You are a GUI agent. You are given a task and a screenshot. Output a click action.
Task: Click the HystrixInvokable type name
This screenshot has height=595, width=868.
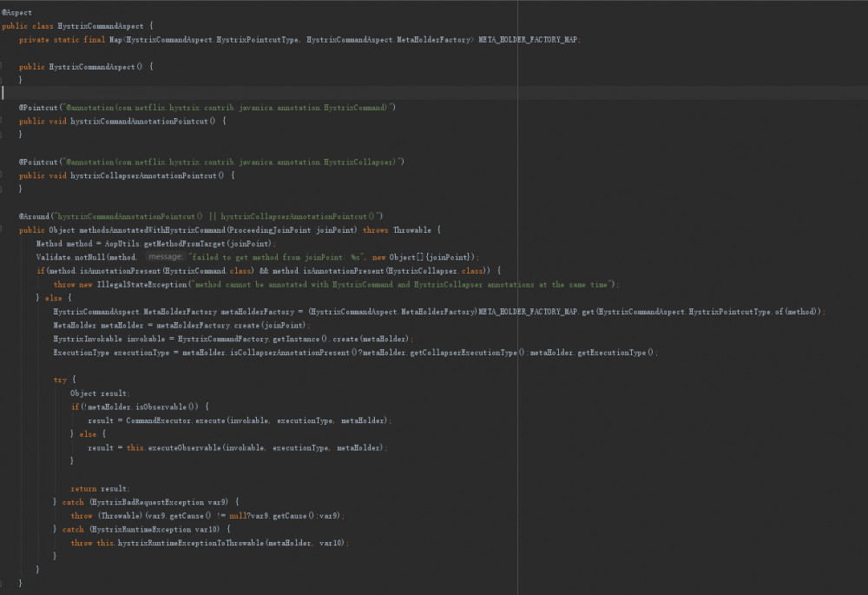tap(88, 339)
